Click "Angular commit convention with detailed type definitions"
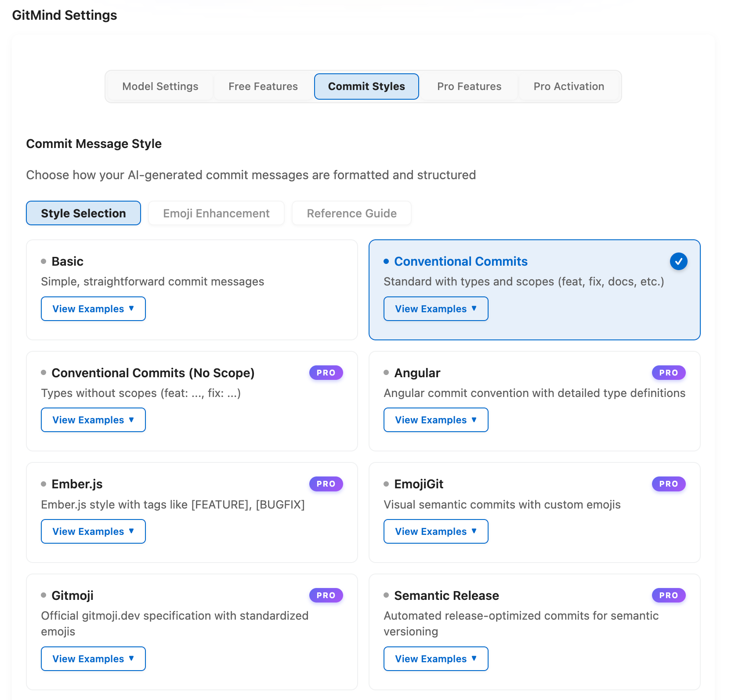 [534, 393]
